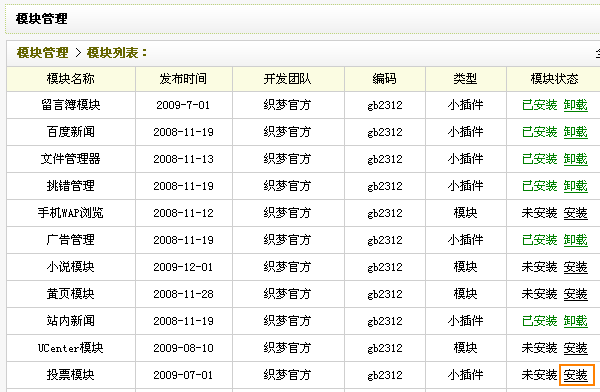Uninstall the 广告管理 plugin

(x=576, y=240)
